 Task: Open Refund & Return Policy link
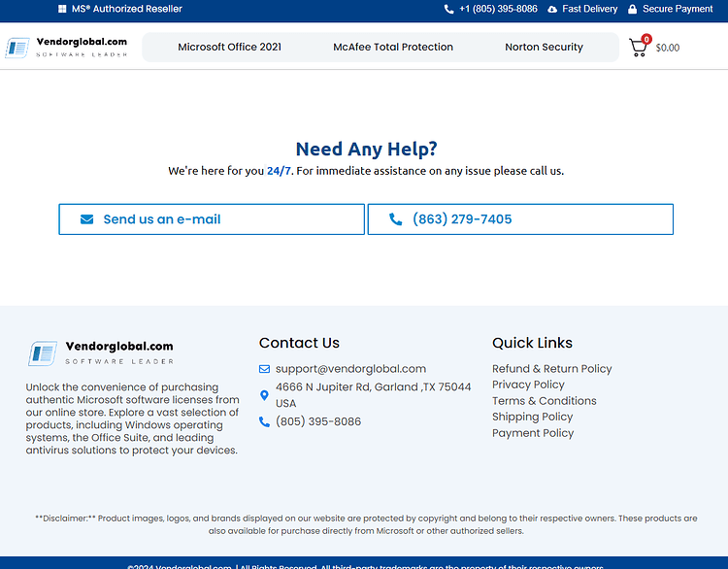[x=552, y=369]
